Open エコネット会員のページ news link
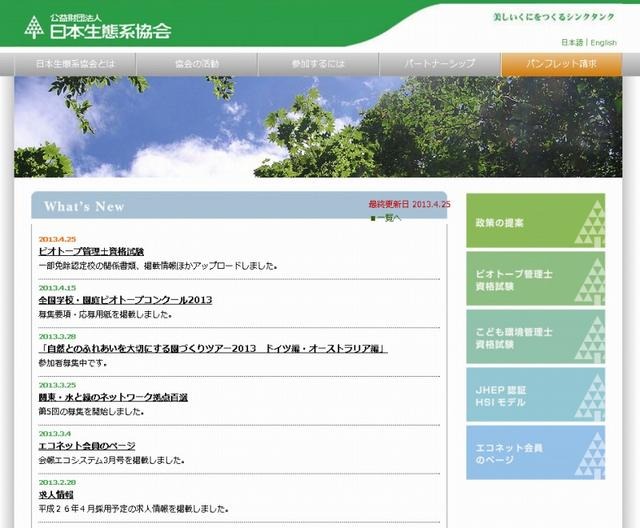Image resolution: width=640 pixels, height=528 pixels. pyautogui.click(x=87, y=446)
